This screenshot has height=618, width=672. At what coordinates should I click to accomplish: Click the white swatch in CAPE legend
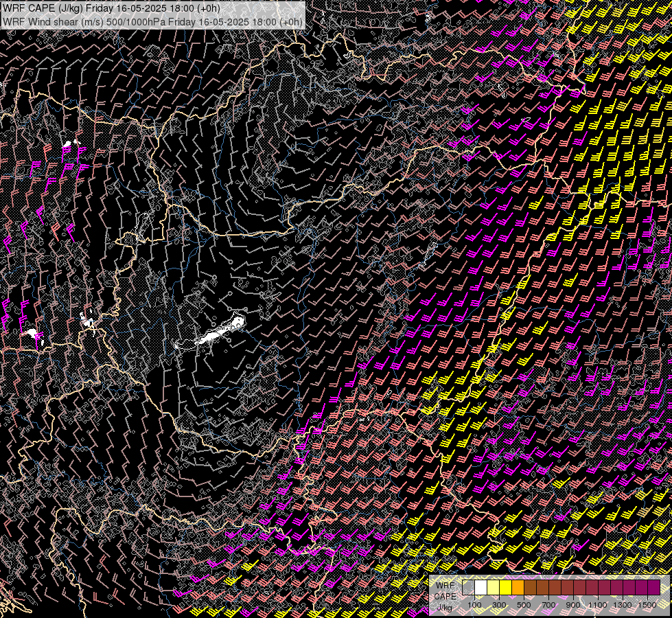[481, 588]
